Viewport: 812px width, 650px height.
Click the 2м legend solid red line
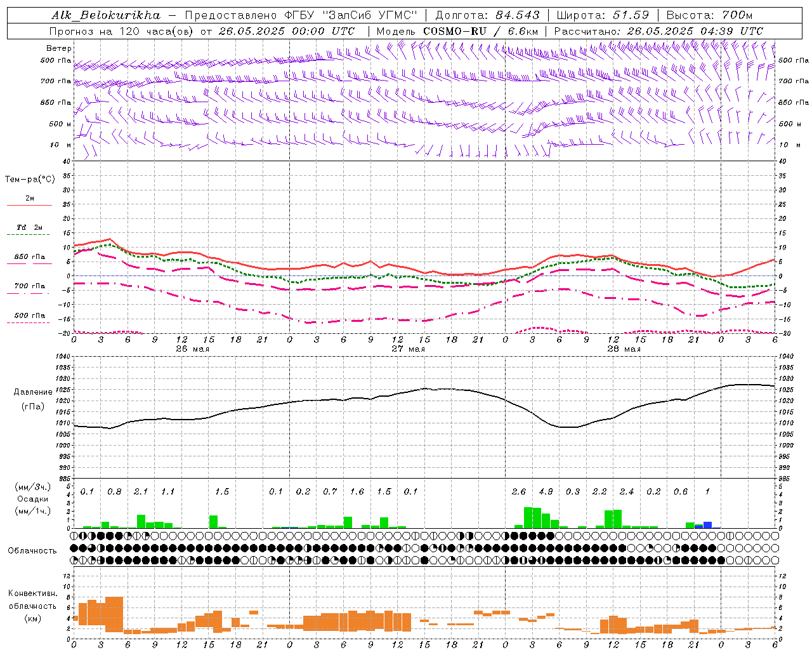(x=29, y=205)
